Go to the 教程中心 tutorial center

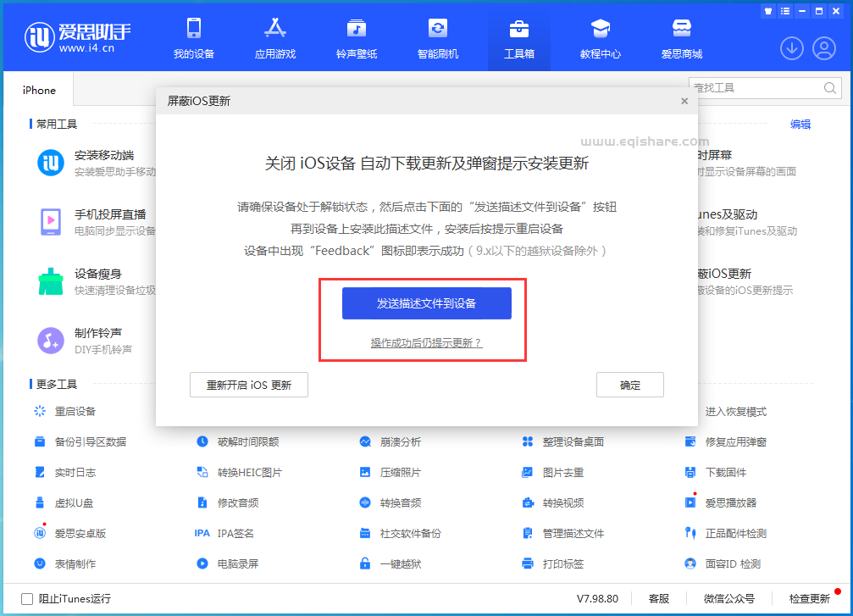click(600, 36)
